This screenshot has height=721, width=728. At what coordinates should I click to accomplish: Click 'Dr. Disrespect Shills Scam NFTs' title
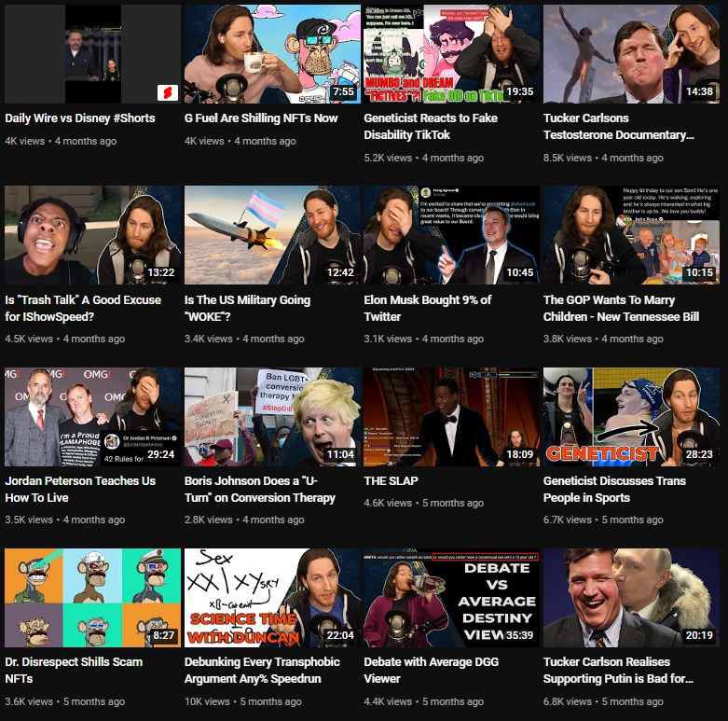pyautogui.click(x=74, y=671)
